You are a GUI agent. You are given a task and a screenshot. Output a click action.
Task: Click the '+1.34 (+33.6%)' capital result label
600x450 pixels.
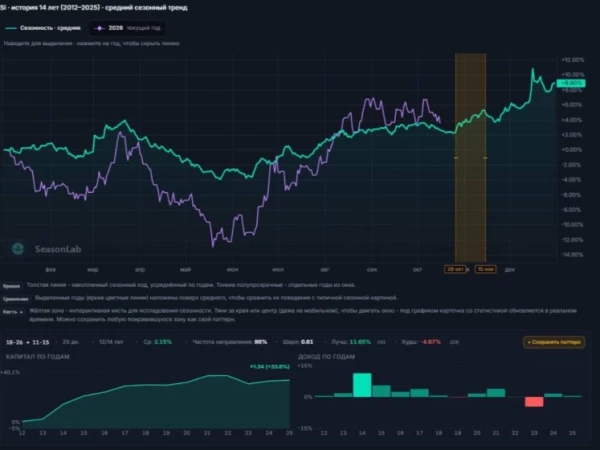pyautogui.click(x=269, y=367)
